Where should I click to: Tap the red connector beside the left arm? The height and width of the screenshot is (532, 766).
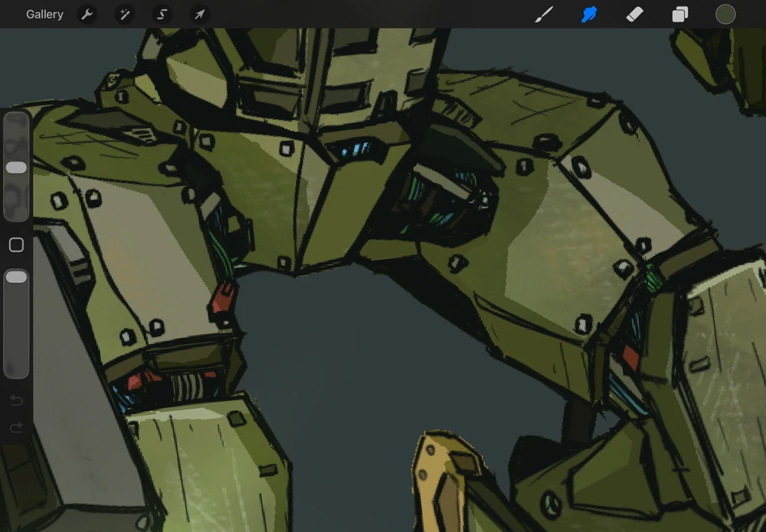point(222,297)
